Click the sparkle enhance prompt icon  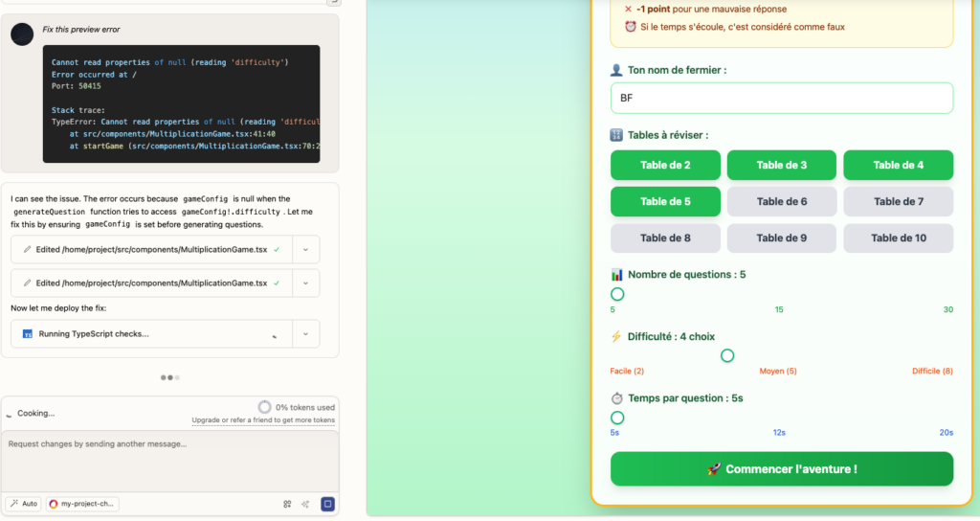coord(305,504)
